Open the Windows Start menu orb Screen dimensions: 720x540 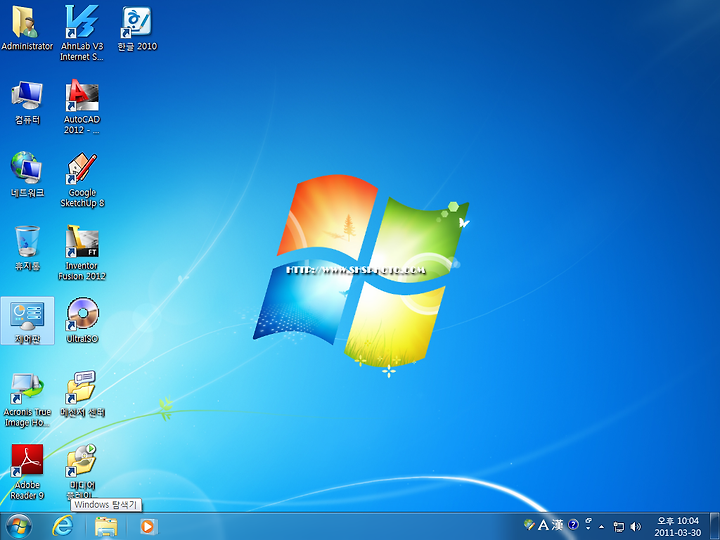coord(19,526)
